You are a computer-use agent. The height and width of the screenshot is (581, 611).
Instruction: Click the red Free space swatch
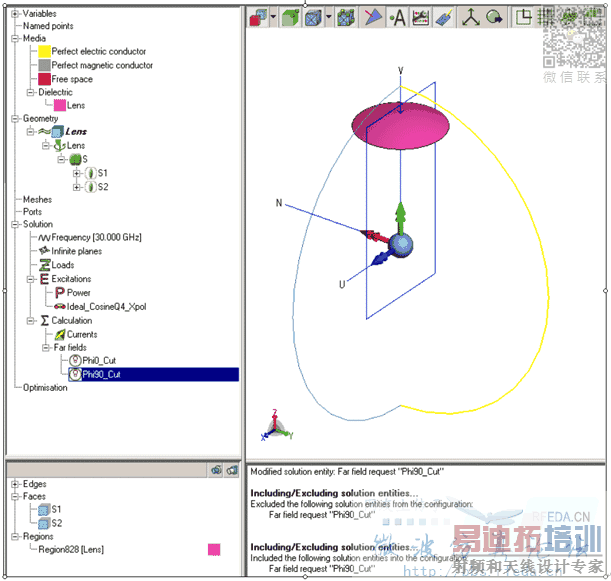click(44, 79)
